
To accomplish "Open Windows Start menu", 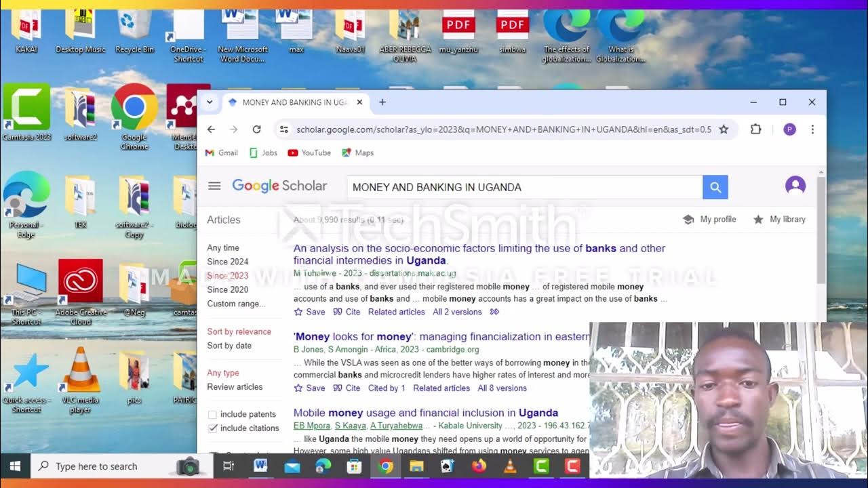I will click(x=15, y=466).
